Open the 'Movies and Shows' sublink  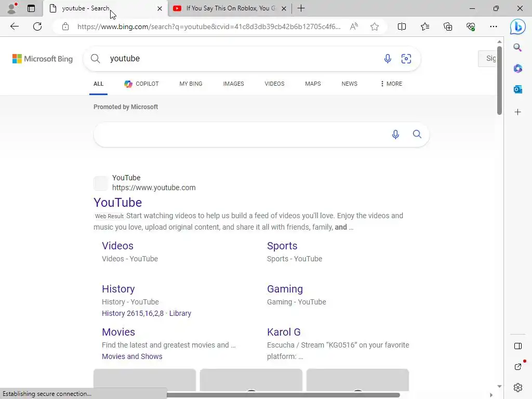pos(132,356)
